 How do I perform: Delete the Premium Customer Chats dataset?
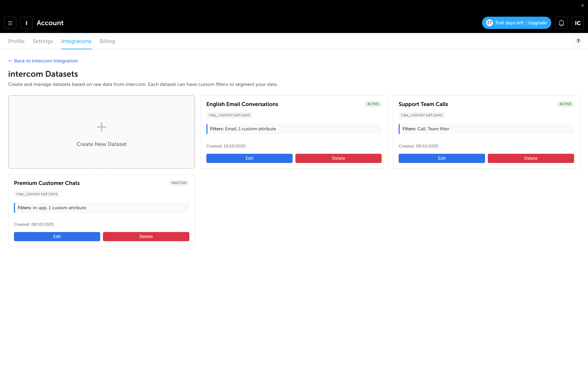[x=146, y=236]
